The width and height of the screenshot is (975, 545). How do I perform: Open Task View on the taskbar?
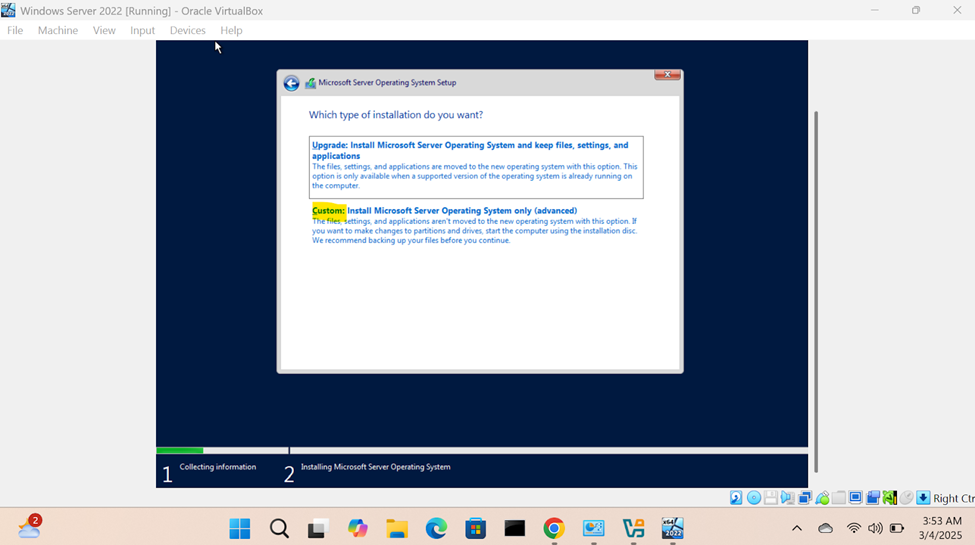[x=318, y=529]
